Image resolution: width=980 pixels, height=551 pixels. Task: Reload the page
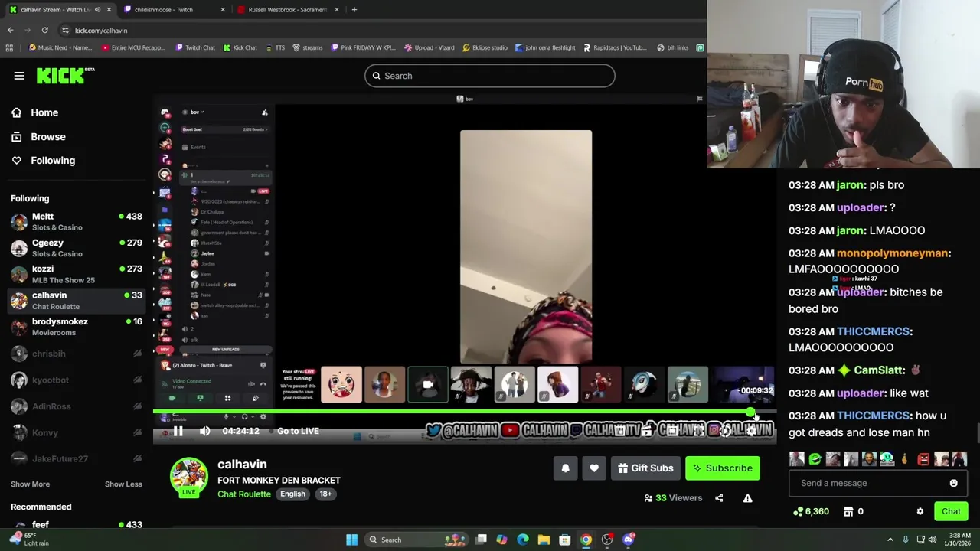point(45,30)
